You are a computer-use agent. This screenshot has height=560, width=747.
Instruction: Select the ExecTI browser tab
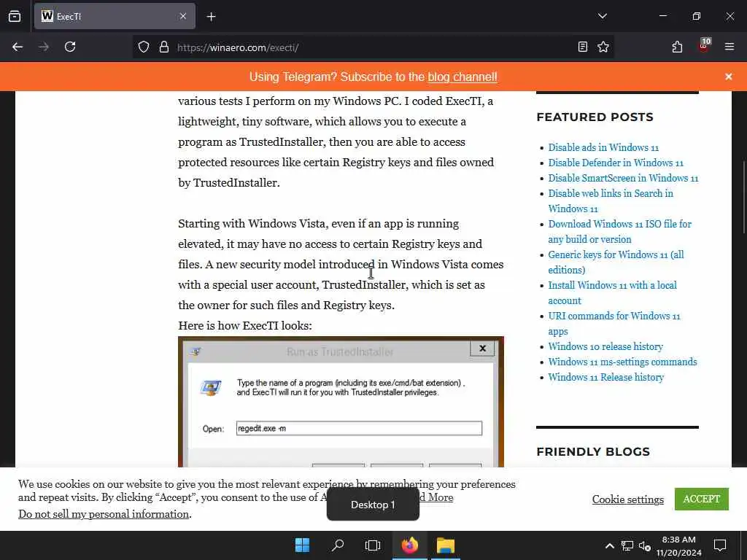[115, 17]
